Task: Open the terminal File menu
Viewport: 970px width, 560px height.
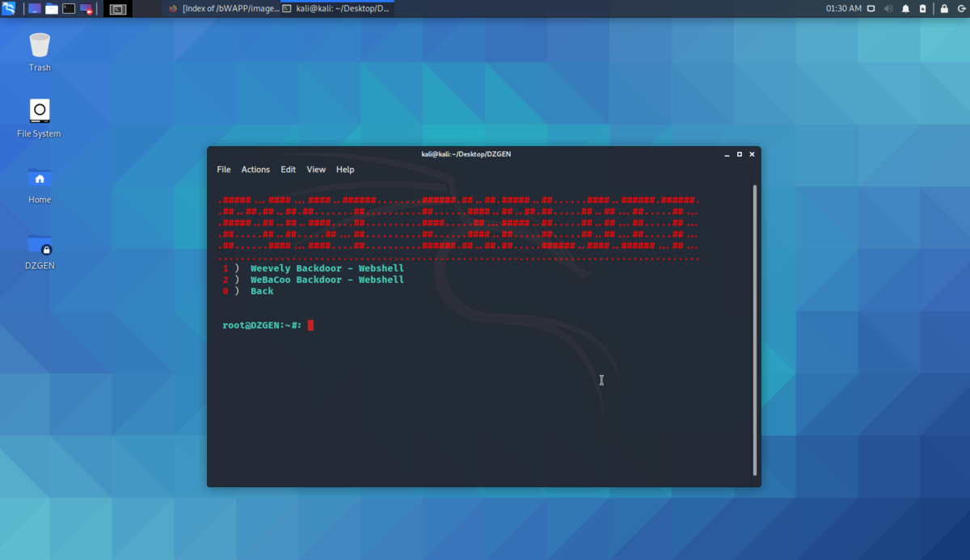Action: [224, 170]
